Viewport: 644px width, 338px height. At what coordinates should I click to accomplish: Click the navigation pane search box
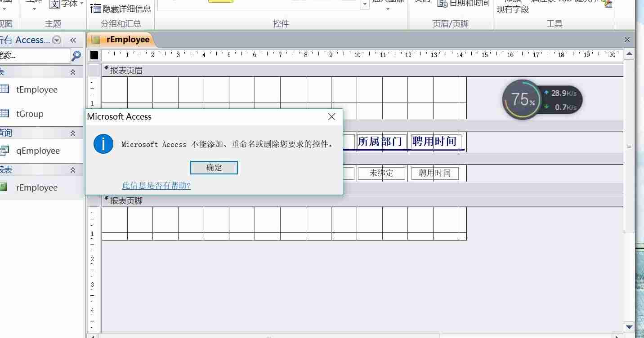click(x=35, y=56)
